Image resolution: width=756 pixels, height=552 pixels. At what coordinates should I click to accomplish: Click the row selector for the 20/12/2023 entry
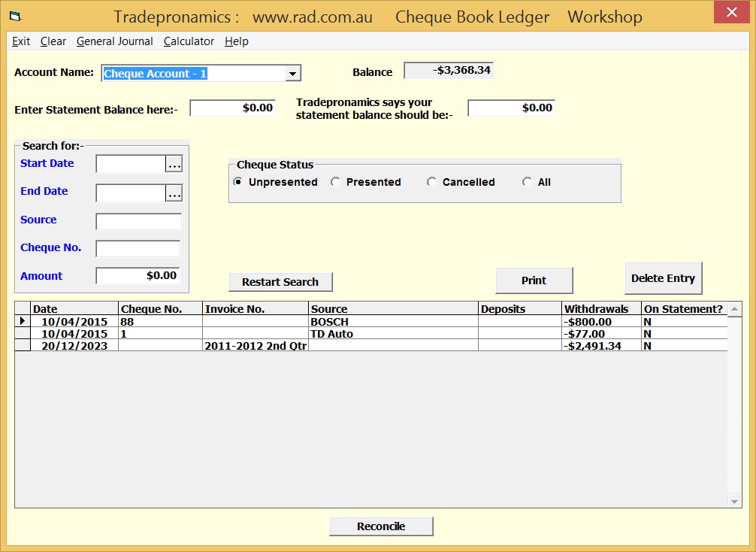tap(23, 345)
